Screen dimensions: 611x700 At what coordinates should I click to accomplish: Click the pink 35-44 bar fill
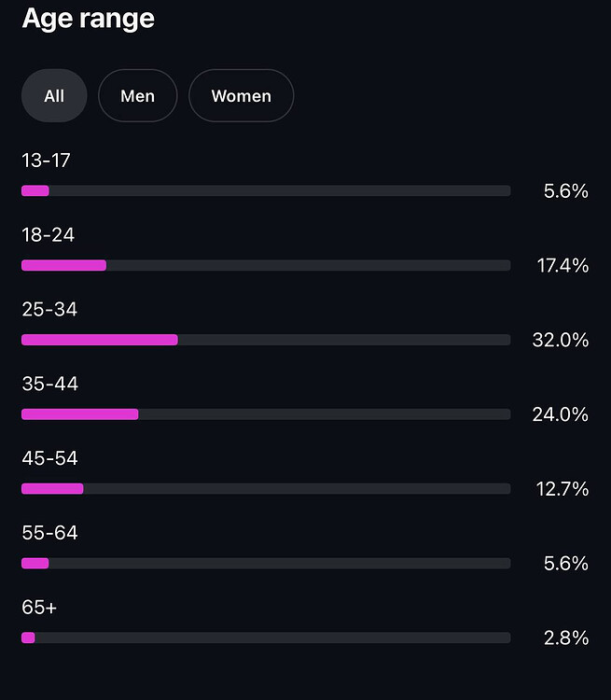(x=80, y=414)
